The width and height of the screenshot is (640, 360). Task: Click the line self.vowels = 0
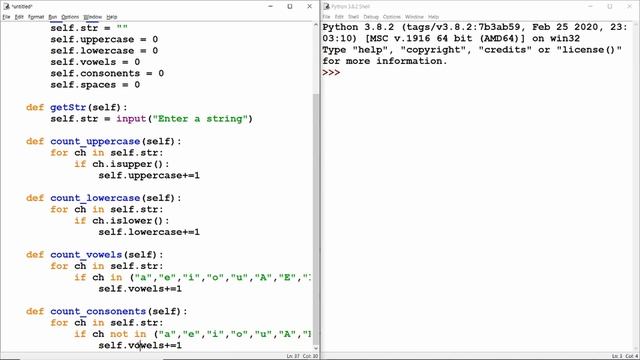click(95, 62)
